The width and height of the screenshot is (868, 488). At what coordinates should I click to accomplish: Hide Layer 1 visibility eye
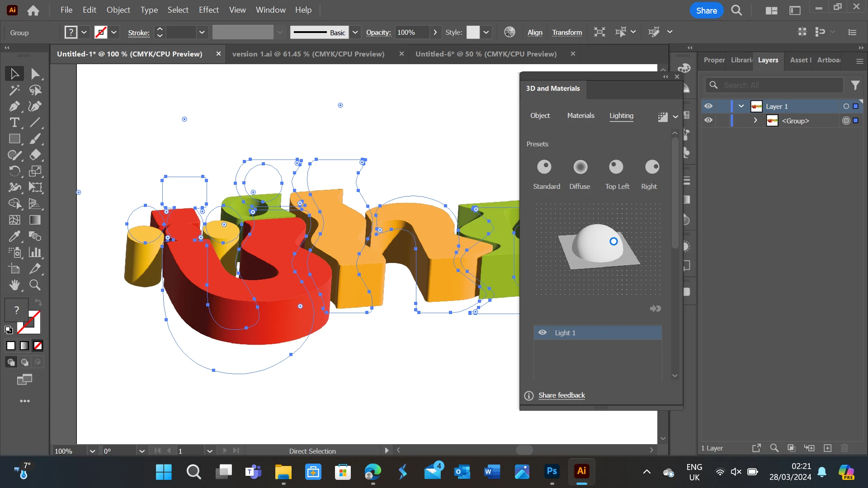coord(708,106)
